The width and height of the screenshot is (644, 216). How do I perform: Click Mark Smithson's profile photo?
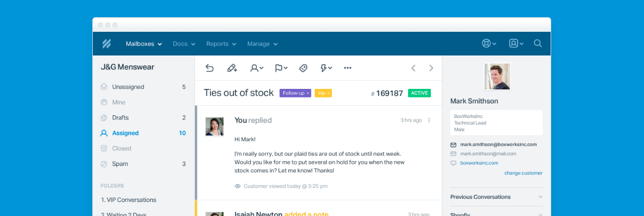(x=497, y=76)
